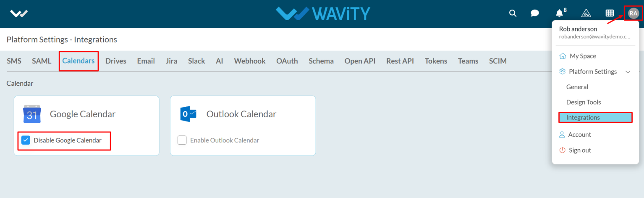Screen dimensions: 644x198
Task: Click the Outlook Calendar icon
Action: 188,114
